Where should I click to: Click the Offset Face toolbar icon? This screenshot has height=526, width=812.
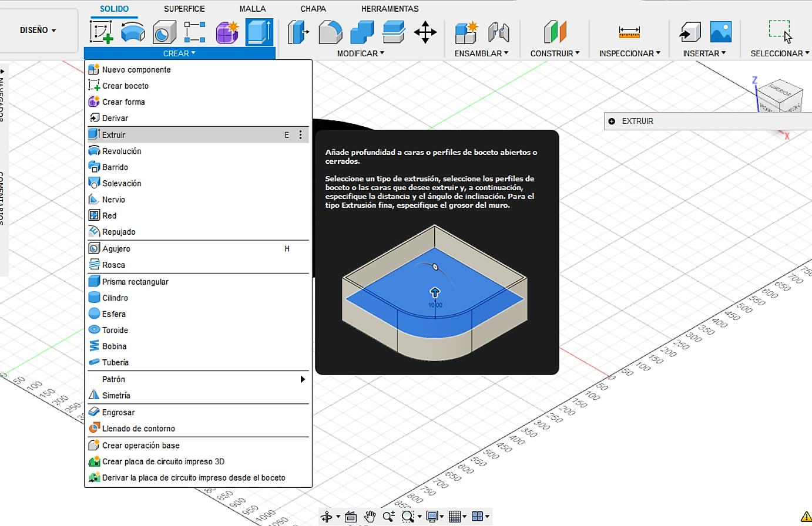click(394, 32)
